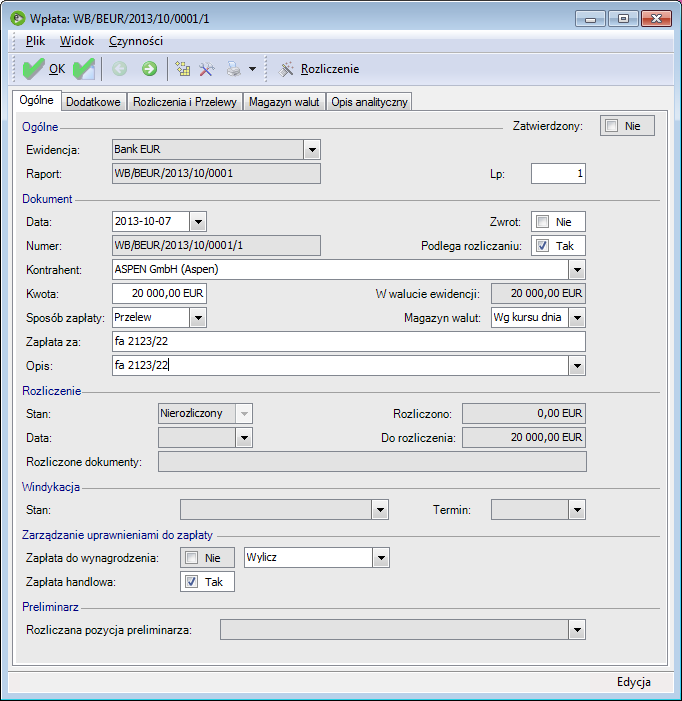Viewport: 682px width, 701px height.
Task: Click the Kontrahent ASPEN GmbH field
Action: point(341,270)
